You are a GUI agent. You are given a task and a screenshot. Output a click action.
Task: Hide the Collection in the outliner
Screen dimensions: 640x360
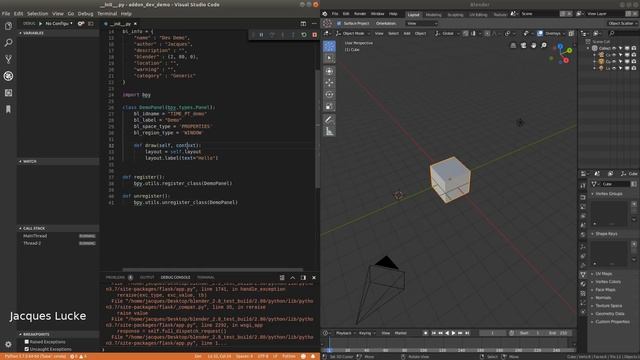614,48
